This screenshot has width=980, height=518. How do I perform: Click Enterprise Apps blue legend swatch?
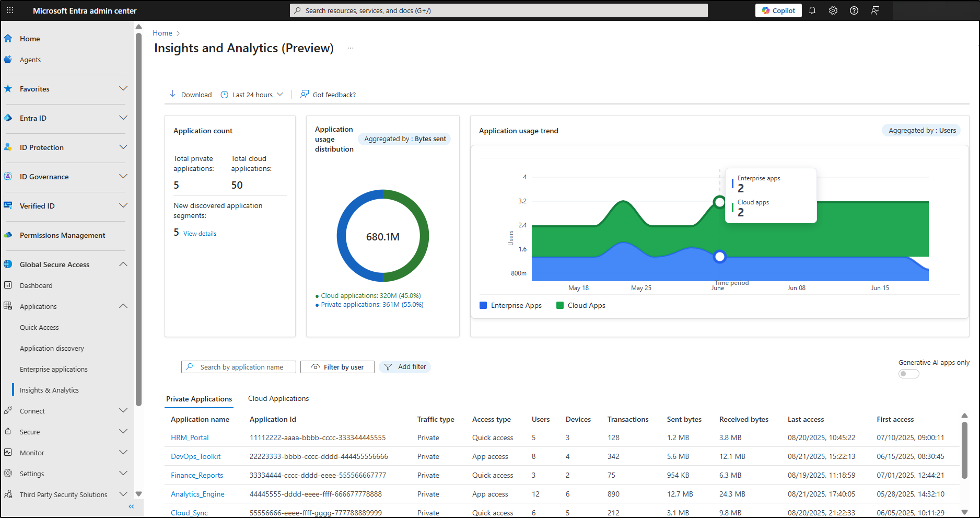[483, 305]
